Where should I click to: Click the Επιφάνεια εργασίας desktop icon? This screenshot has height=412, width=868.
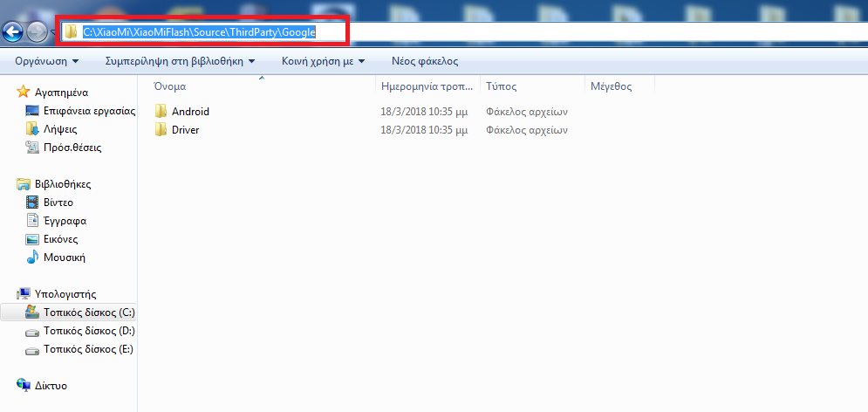(32, 110)
